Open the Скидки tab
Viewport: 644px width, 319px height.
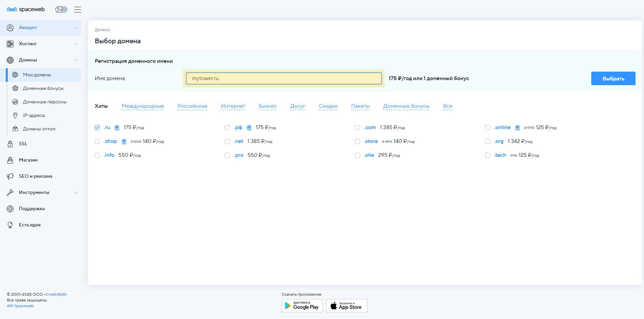pos(328,106)
